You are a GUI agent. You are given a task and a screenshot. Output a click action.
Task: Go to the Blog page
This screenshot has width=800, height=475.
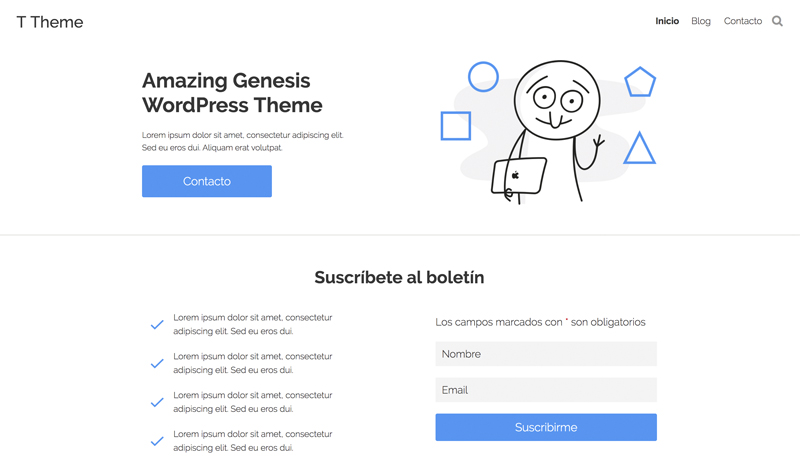701,21
